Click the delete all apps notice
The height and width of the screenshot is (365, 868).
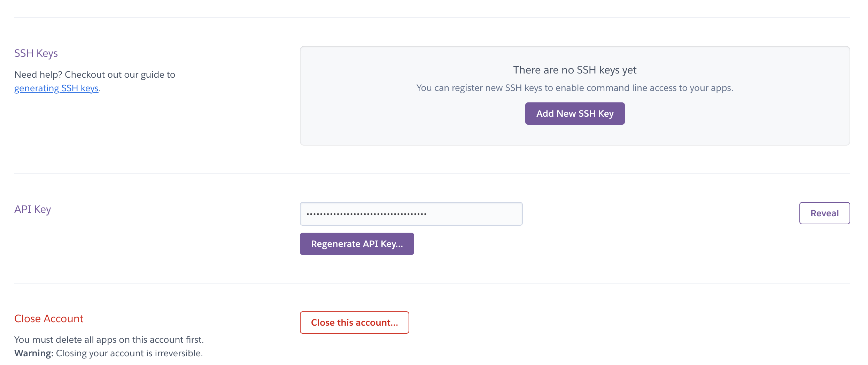click(x=109, y=340)
